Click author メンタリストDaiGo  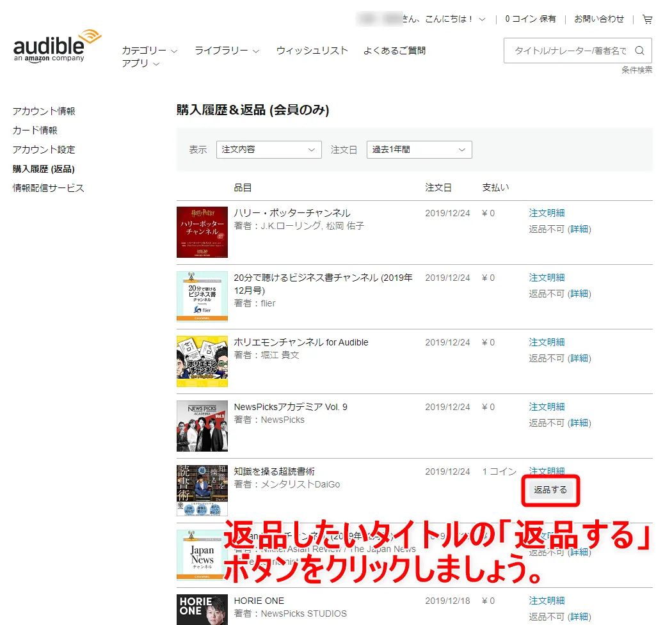[x=300, y=484]
